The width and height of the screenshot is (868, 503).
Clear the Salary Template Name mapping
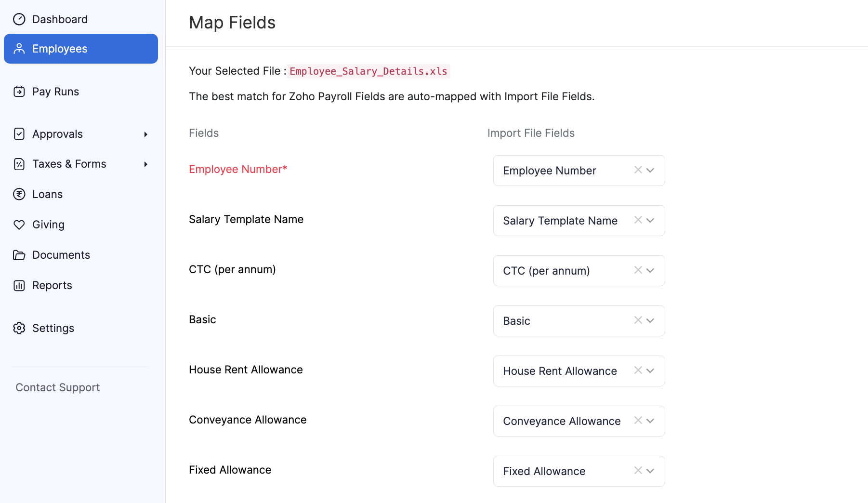point(638,220)
